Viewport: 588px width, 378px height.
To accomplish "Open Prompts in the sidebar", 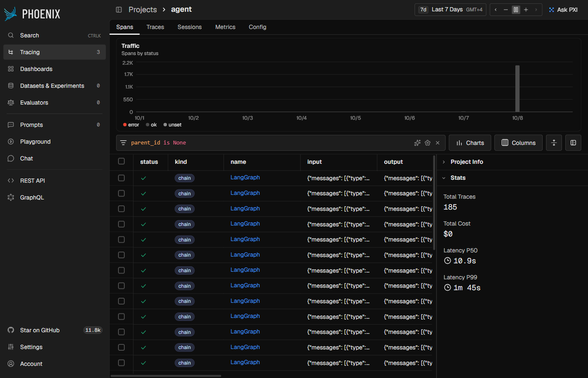I will point(55,125).
